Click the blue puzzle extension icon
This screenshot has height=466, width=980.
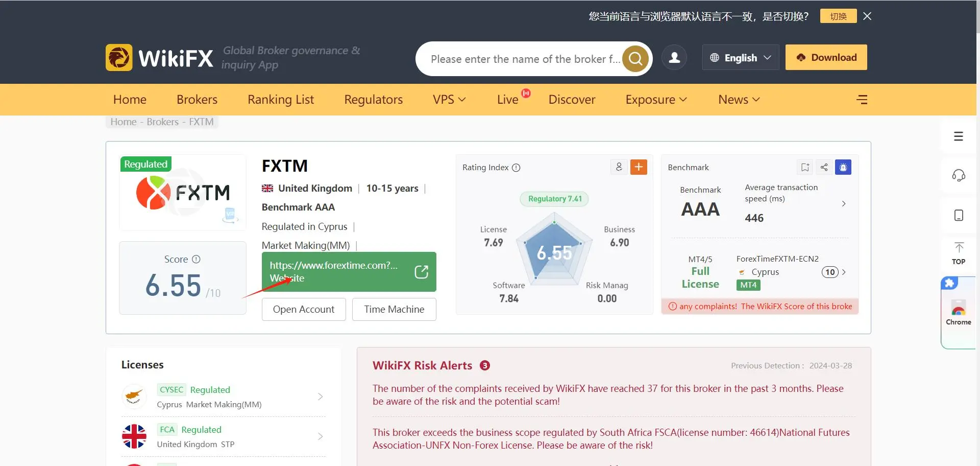[x=949, y=283]
